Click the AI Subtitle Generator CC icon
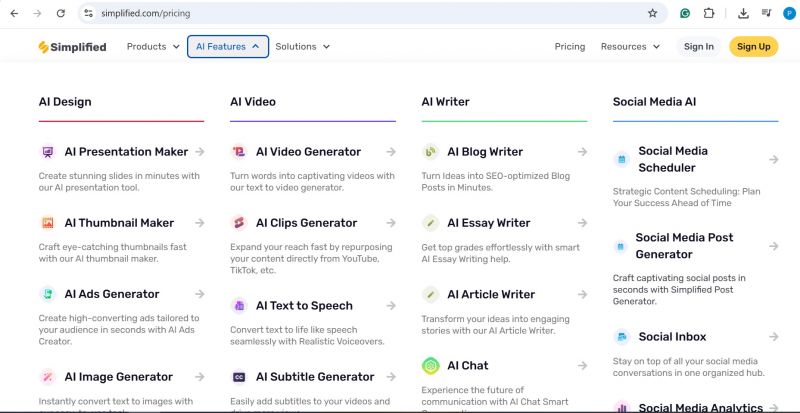 click(239, 377)
